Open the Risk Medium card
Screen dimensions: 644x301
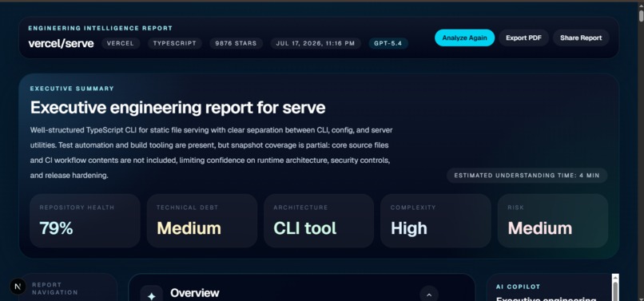click(x=553, y=221)
